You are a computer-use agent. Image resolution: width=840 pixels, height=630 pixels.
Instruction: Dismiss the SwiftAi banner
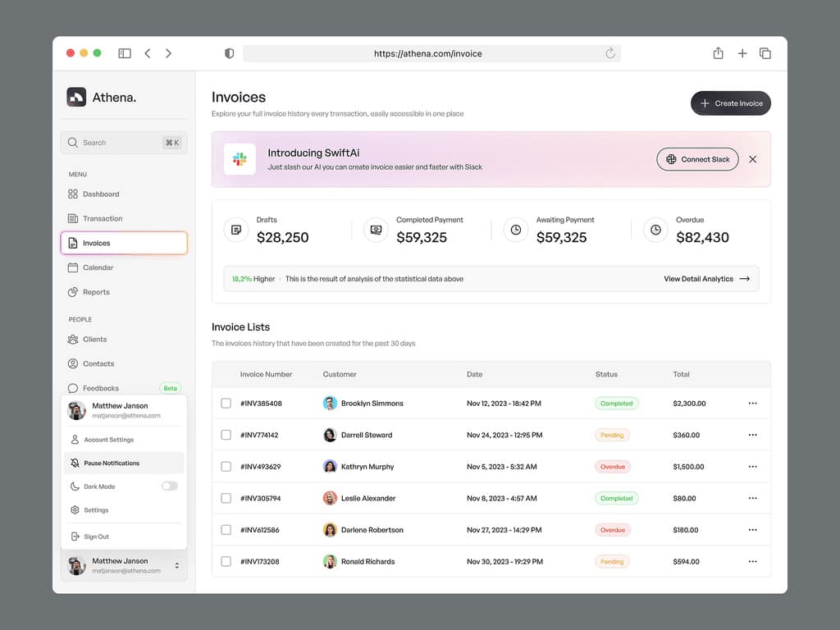point(753,159)
